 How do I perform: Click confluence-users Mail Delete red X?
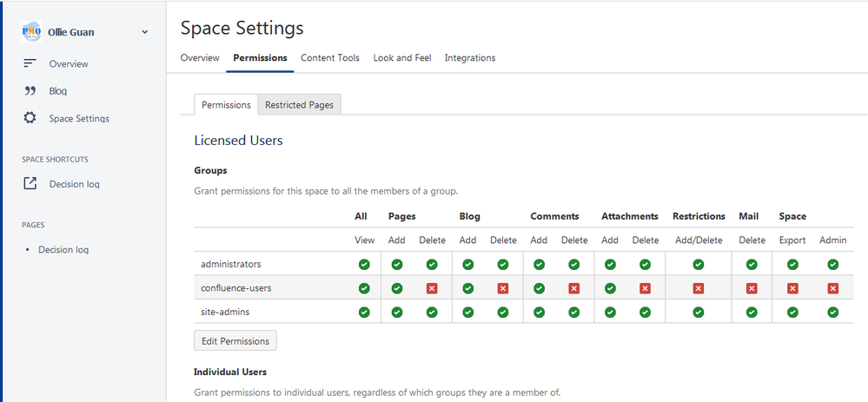pos(752,288)
